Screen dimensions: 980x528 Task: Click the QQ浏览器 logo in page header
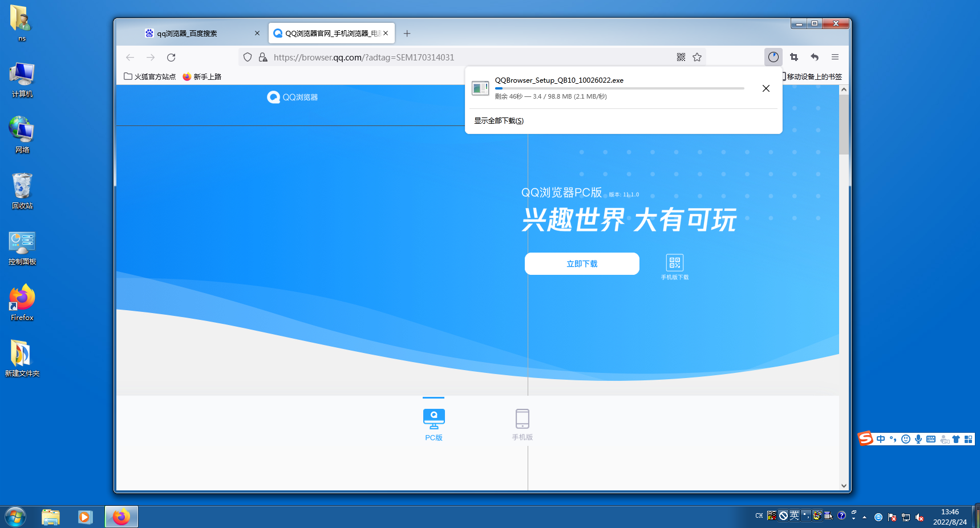point(293,97)
